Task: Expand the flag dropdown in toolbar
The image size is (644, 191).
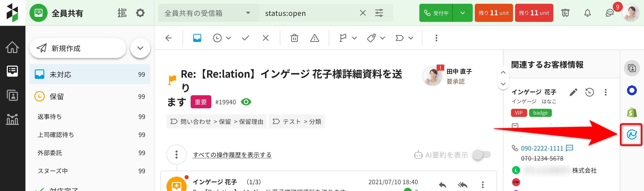Action: tap(354, 38)
